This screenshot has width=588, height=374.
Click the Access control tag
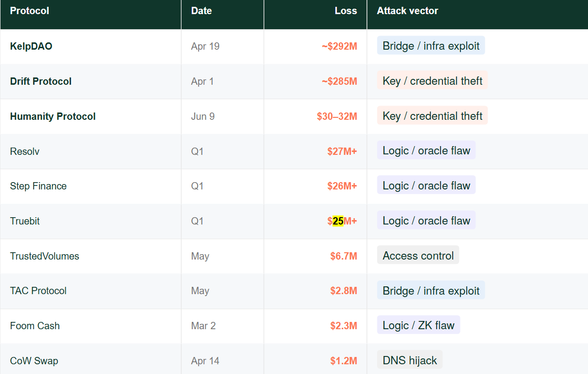point(418,256)
